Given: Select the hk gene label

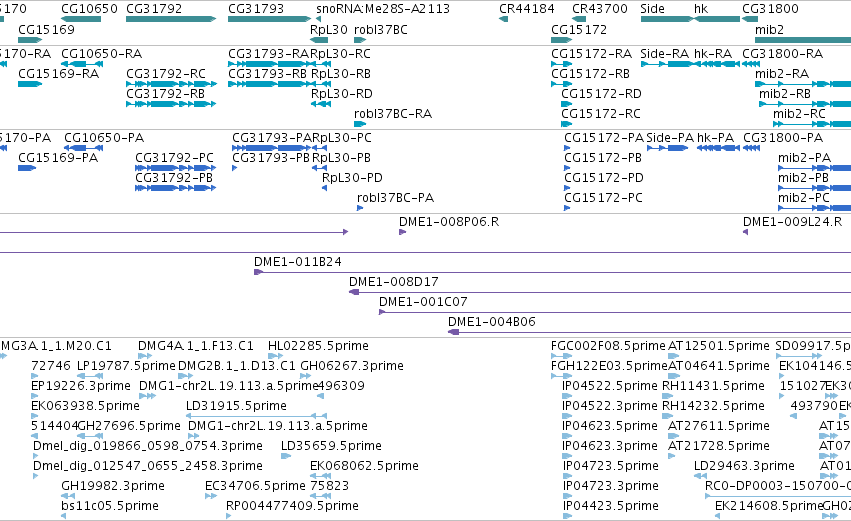Looking at the screenshot, I should point(701,9).
